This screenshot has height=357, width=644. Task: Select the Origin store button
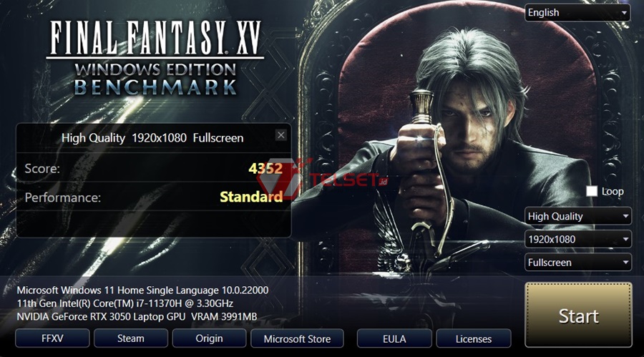[x=209, y=338]
